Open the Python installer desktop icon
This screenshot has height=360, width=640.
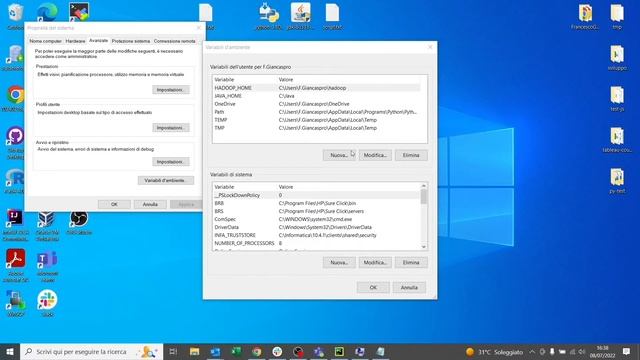coord(269,16)
